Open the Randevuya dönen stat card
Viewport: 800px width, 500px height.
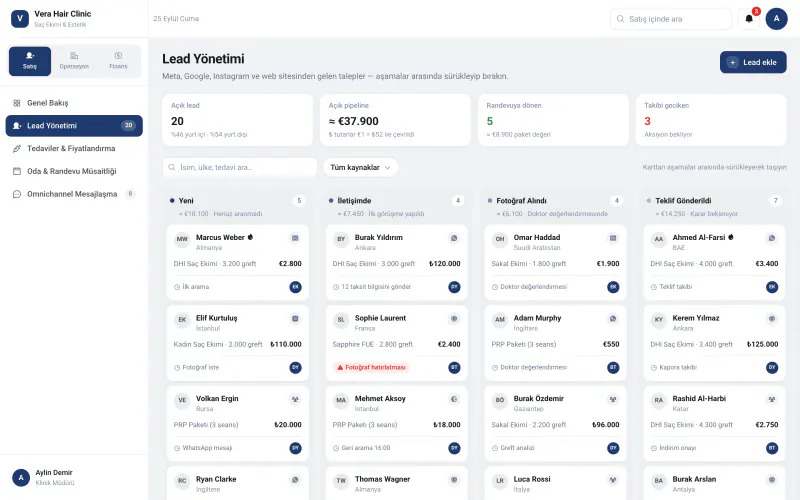click(x=553, y=120)
